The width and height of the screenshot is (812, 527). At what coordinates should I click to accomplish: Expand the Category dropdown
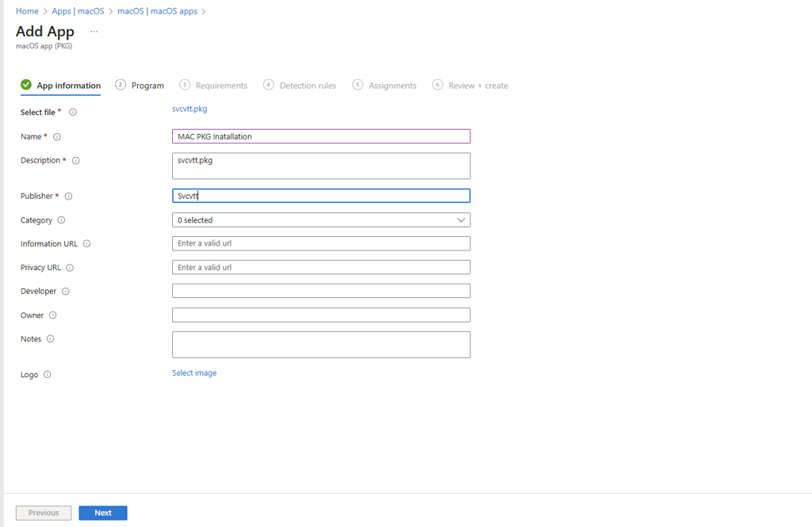click(x=320, y=220)
